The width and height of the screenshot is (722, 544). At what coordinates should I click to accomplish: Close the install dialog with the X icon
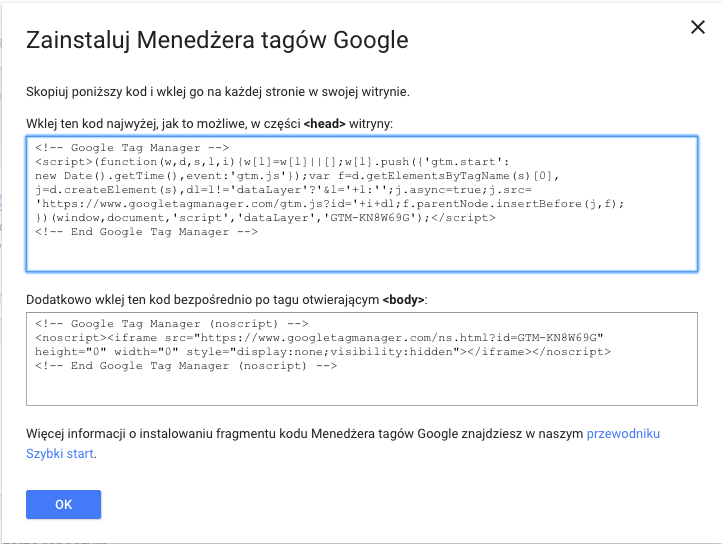point(698,27)
